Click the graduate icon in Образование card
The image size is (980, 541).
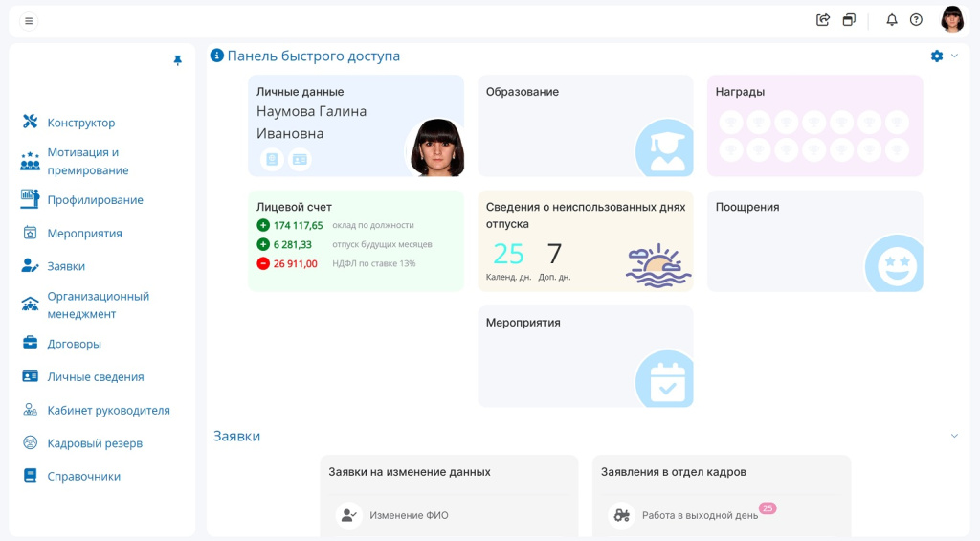click(x=664, y=148)
